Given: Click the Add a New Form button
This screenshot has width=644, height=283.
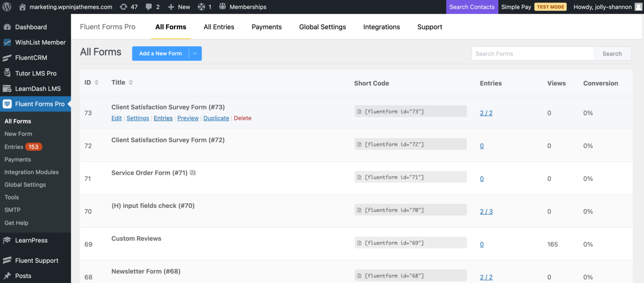Looking at the screenshot, I should 160,54.
